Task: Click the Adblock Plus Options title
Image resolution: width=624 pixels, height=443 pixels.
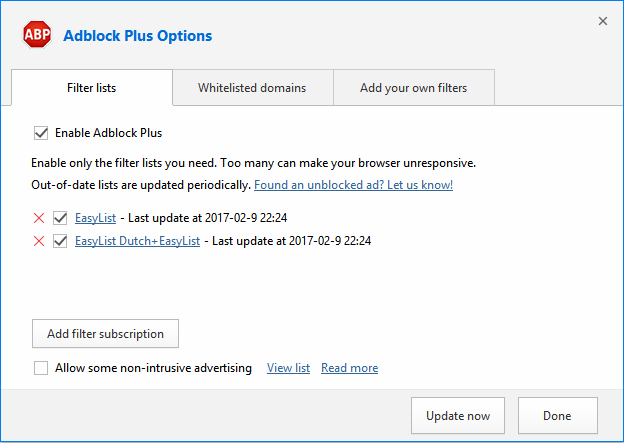Action: click(x=138, y=36)
